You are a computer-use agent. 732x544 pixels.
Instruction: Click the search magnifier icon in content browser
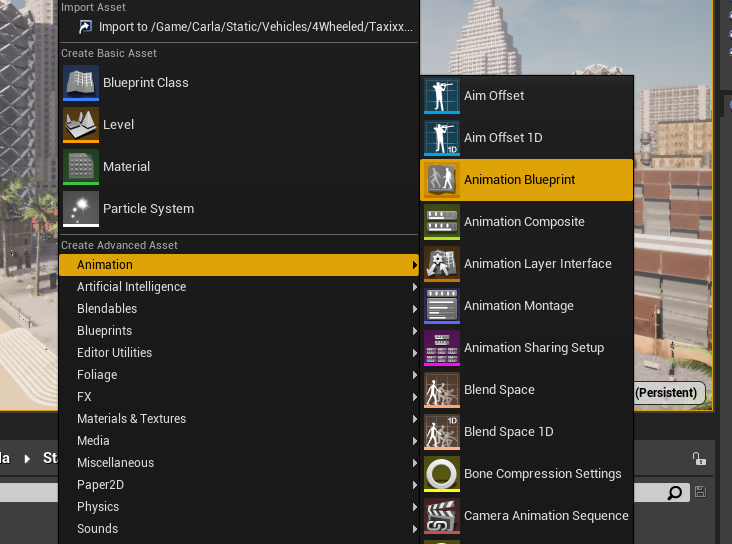pyautogui.click(x=675, y=492)
